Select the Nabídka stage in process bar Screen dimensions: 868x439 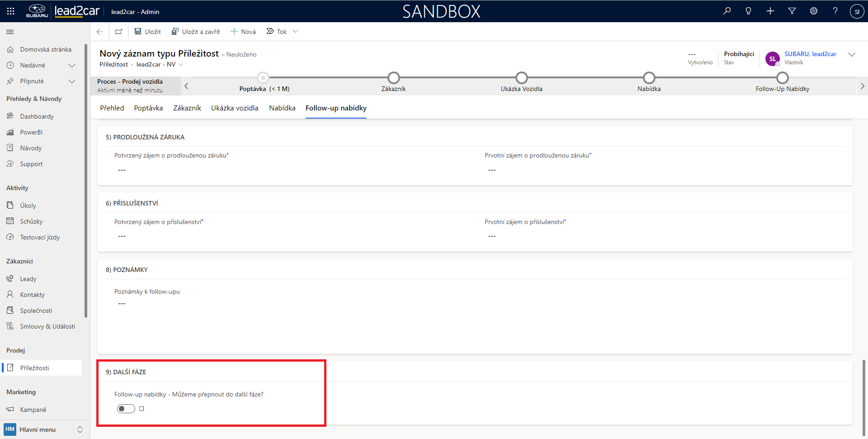(x=649, y=78)
